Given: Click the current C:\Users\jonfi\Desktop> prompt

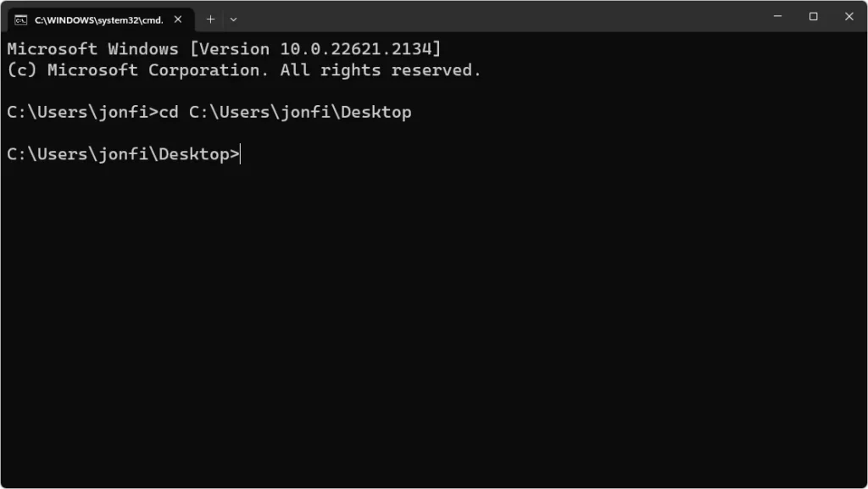Looking at the screenshot, I should coord(123,154).
